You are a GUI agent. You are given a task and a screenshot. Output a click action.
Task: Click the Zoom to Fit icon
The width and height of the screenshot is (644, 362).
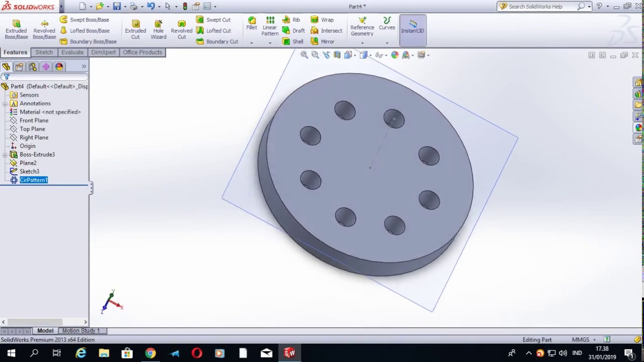point(304,55)
